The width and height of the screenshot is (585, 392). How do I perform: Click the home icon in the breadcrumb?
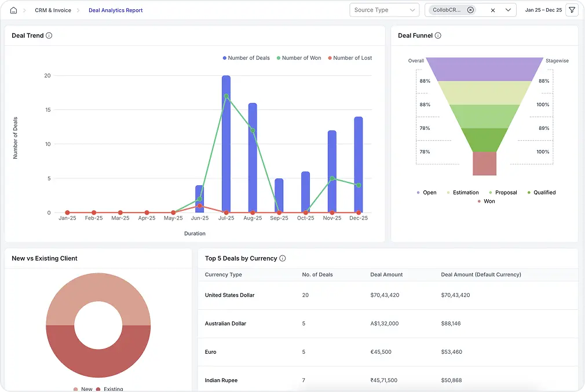pyautogui.click(x=13, y=10)
